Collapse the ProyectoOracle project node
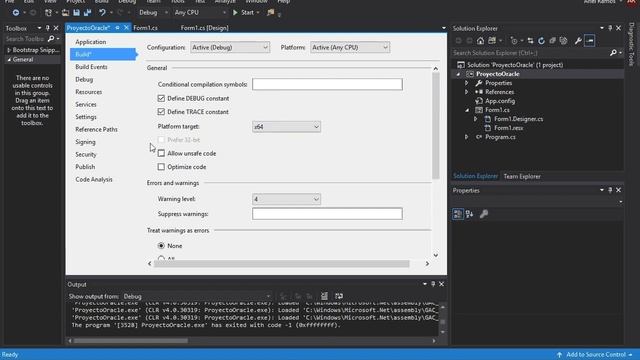This screenshot has width=640, height=360. [458, 74]
